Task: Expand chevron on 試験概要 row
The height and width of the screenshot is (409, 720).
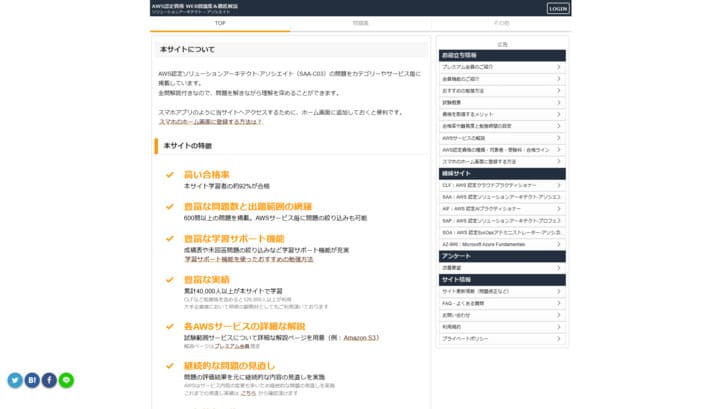Action: (558, 102)
